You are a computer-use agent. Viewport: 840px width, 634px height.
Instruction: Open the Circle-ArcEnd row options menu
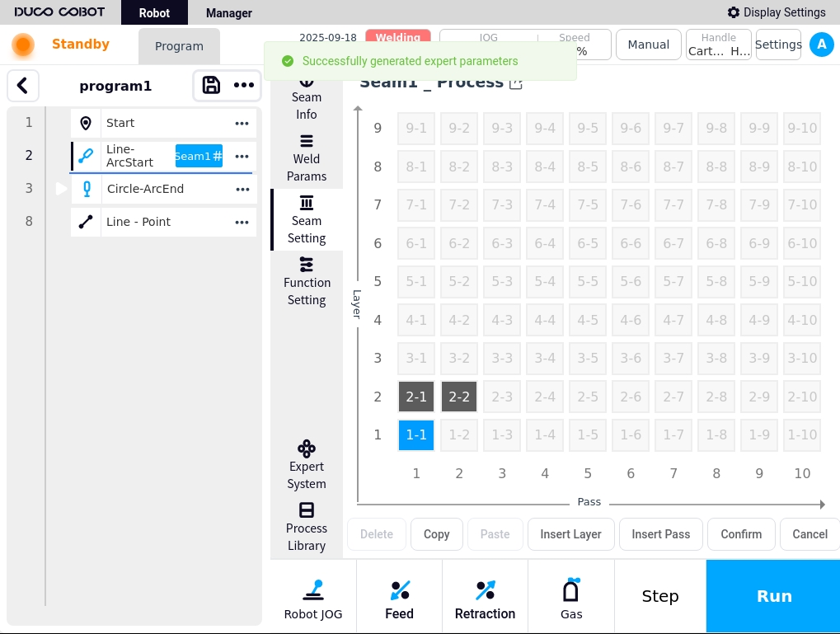(242, 190)
